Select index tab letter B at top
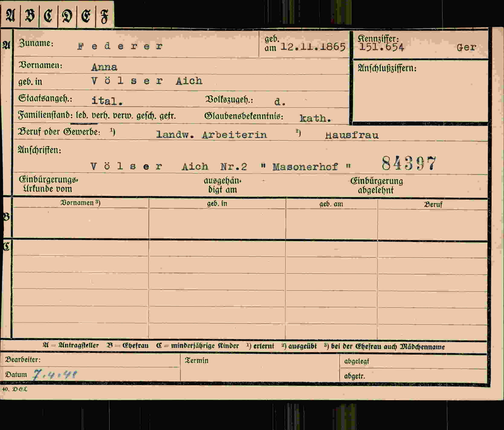 tap(29, 16)
